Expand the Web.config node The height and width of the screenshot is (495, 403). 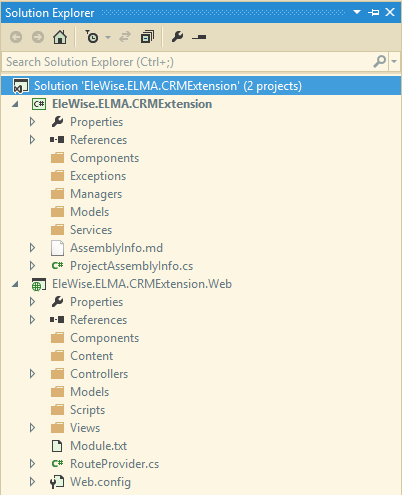click(x=32, y=482)
